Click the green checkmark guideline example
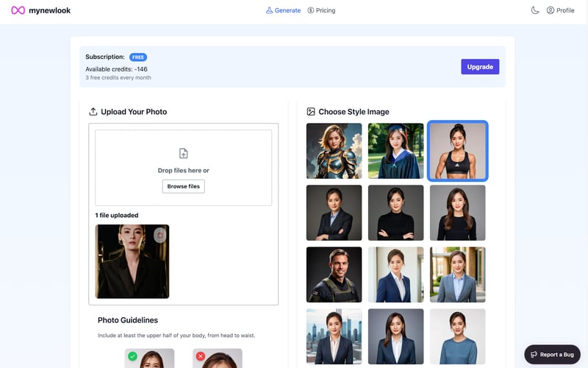 click(150, 358)
